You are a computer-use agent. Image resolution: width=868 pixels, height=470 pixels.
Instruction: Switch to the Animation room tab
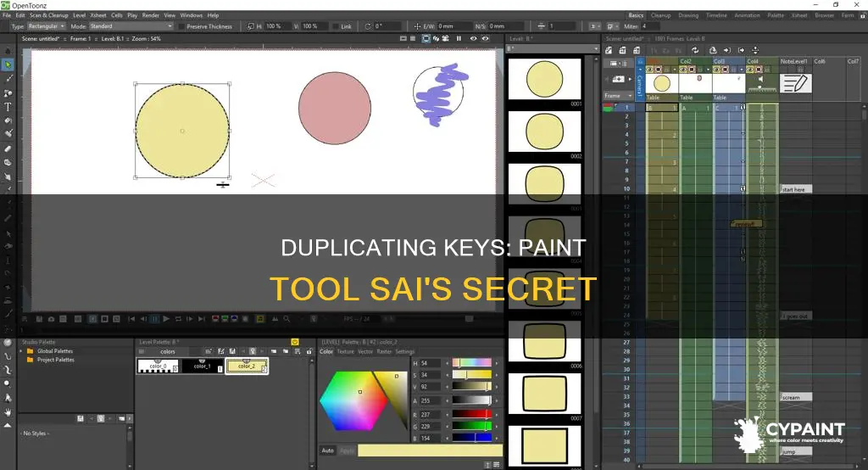point(747,15)
